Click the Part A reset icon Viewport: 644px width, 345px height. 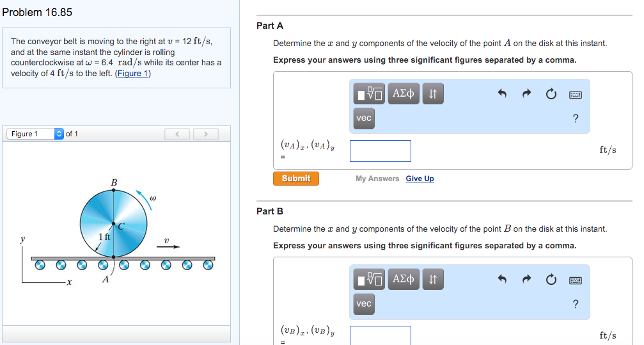[551, 94]
